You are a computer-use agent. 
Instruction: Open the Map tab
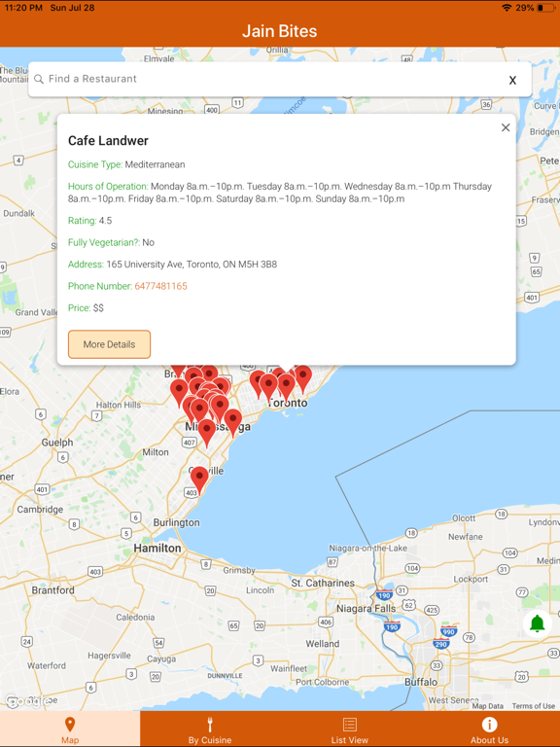pos(70,729)
